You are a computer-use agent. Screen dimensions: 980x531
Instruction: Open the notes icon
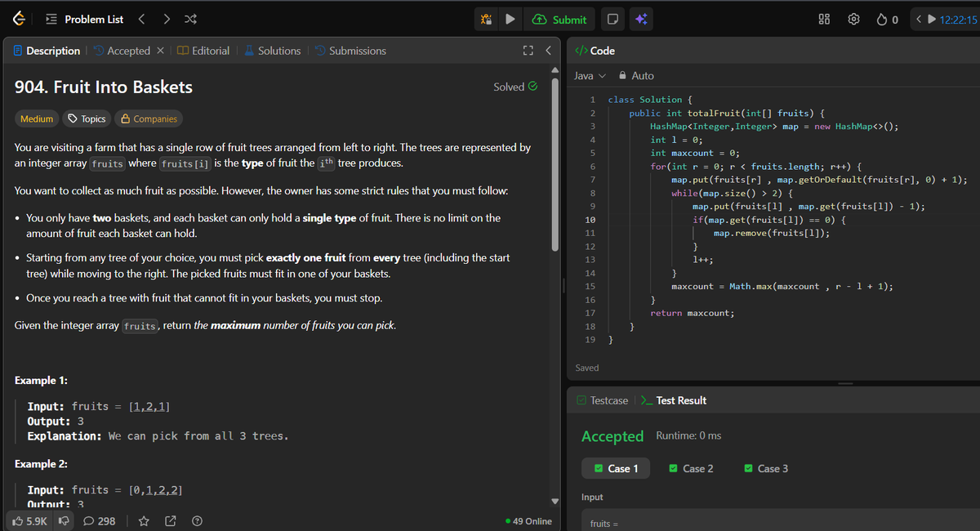click(x=612, y=20)
